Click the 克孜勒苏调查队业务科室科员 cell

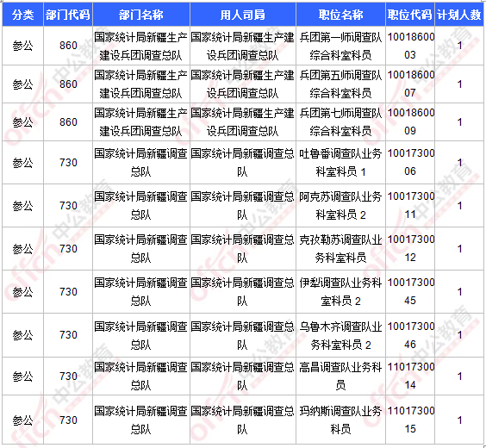[x=340, y=249]
